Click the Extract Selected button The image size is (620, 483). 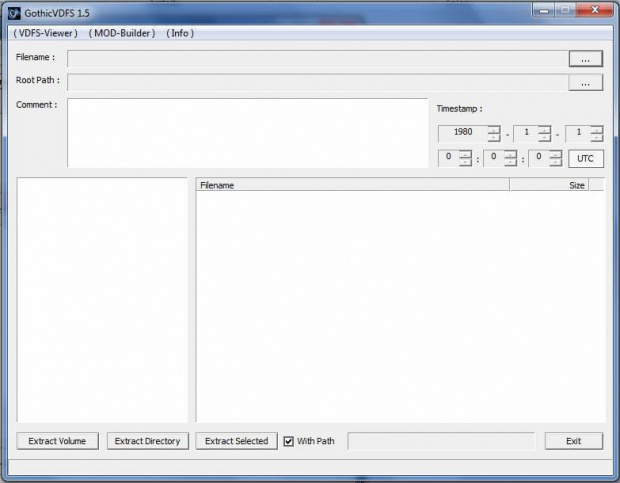(236, 441)
